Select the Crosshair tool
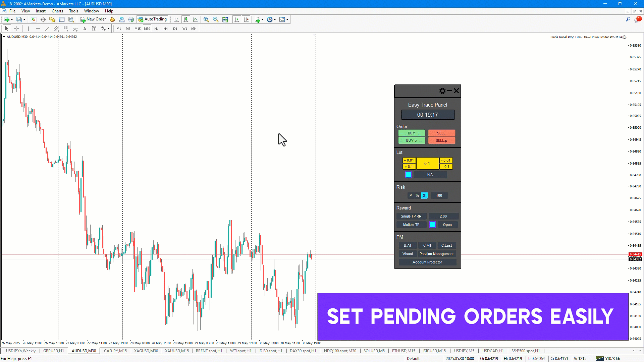 (16, 29)
